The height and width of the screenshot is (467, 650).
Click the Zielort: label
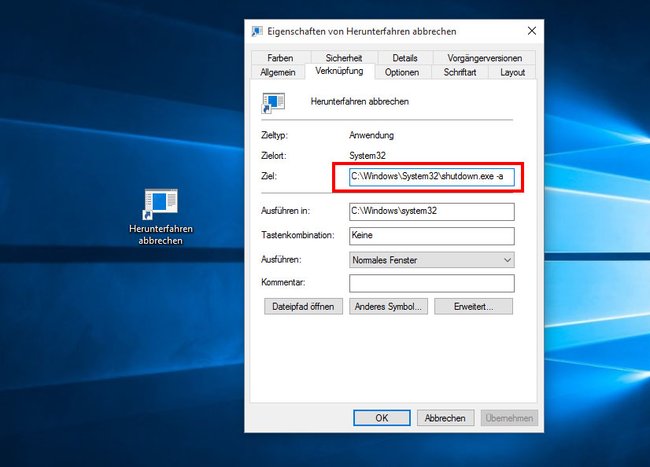(274, 156)
